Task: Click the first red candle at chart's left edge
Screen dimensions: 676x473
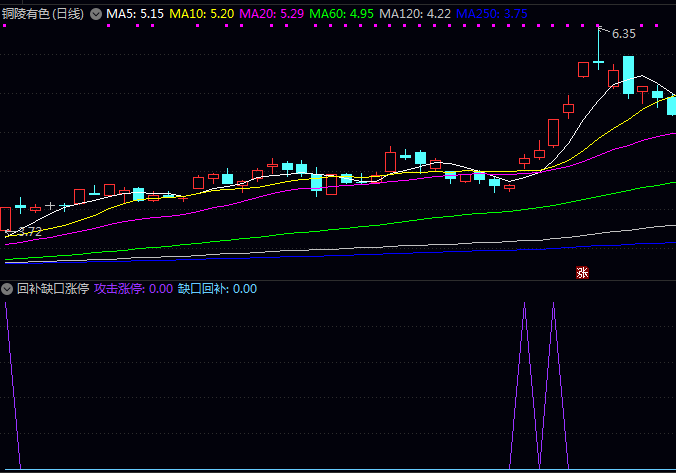Action: 5,219
